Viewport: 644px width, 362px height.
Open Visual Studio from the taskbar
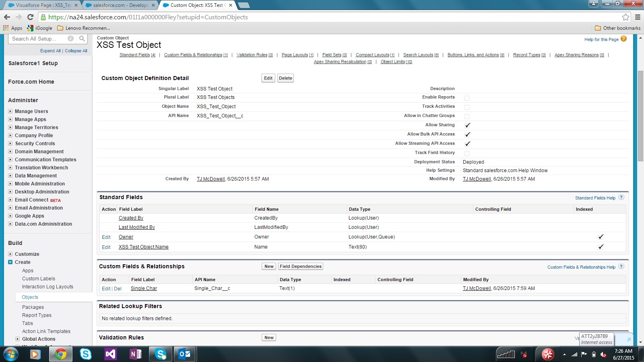(110, 354)
